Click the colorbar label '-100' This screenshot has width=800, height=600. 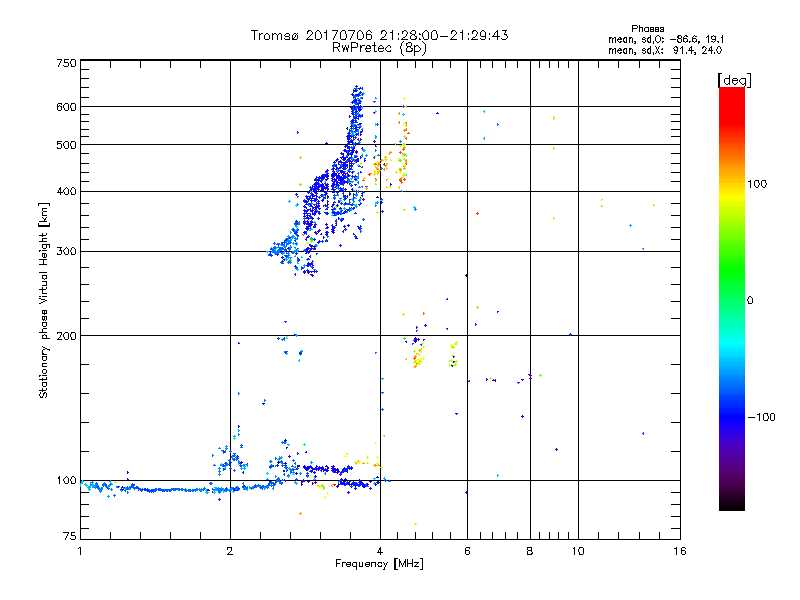click(x=761, y=417)
